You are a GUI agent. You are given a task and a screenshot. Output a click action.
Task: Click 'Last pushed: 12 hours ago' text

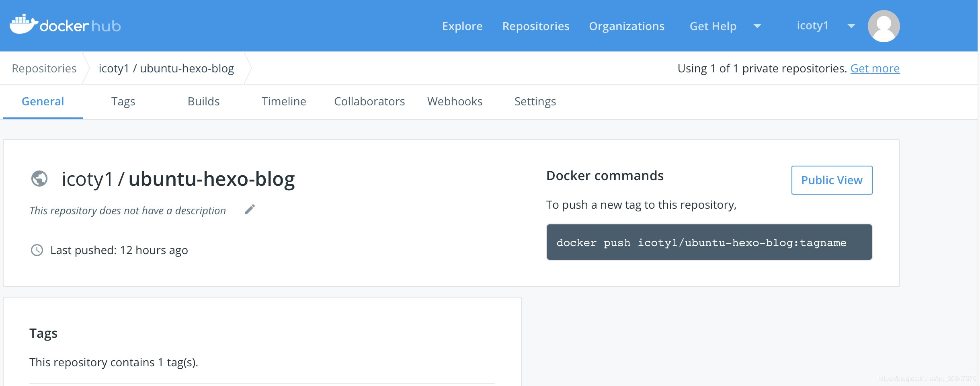[119, 250]
